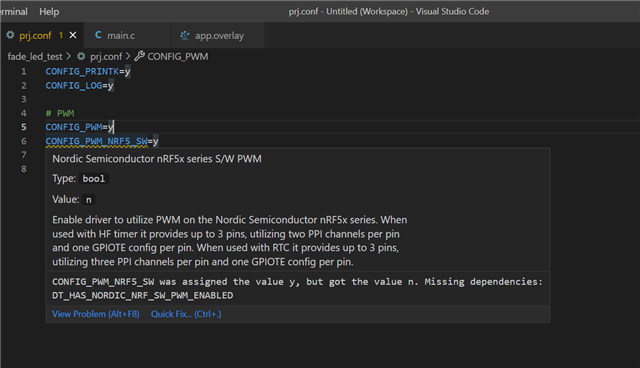Click the gear icon in breadcrumb before prj.conf
The image size is (640, 368).
pos(81,56)
